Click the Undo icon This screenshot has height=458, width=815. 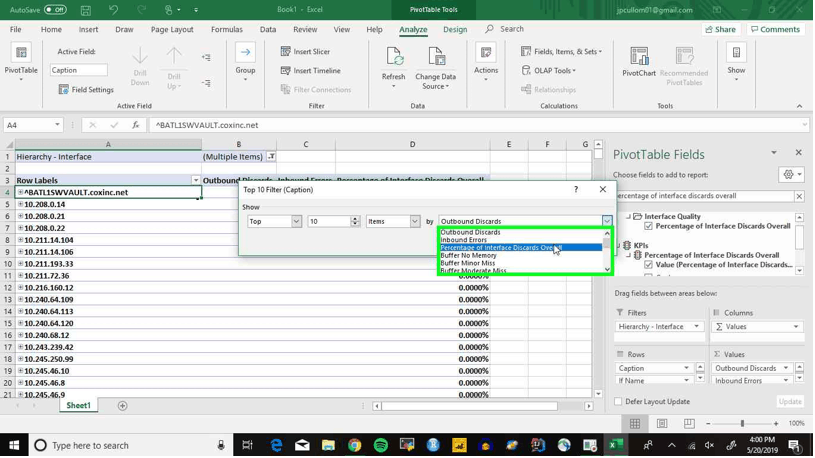click(113, 9)
